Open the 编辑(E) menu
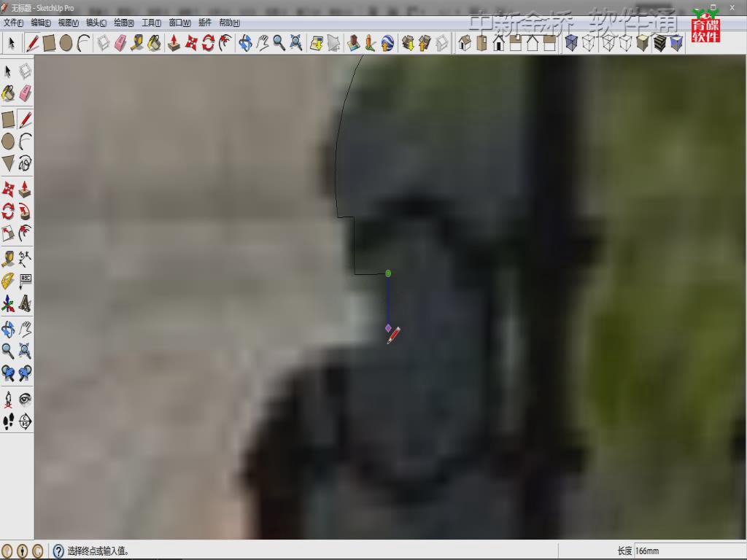This screenshot has height=560, width=747. tap(41, 23)
